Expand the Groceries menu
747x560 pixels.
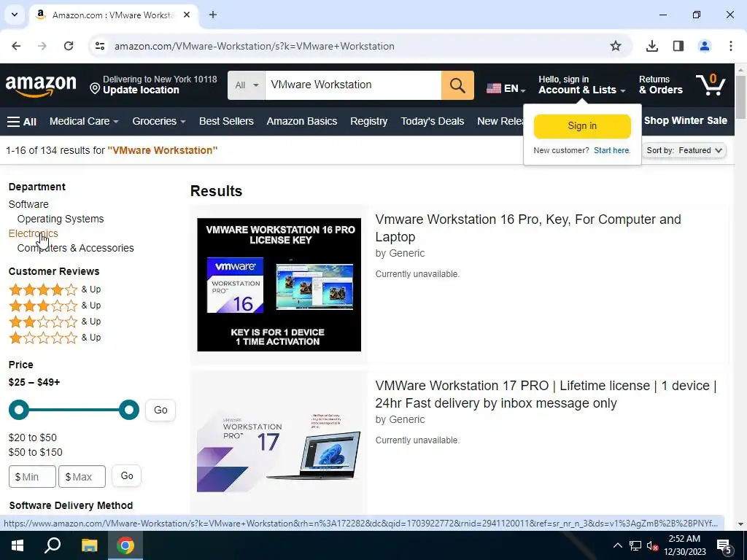(158, 122)
